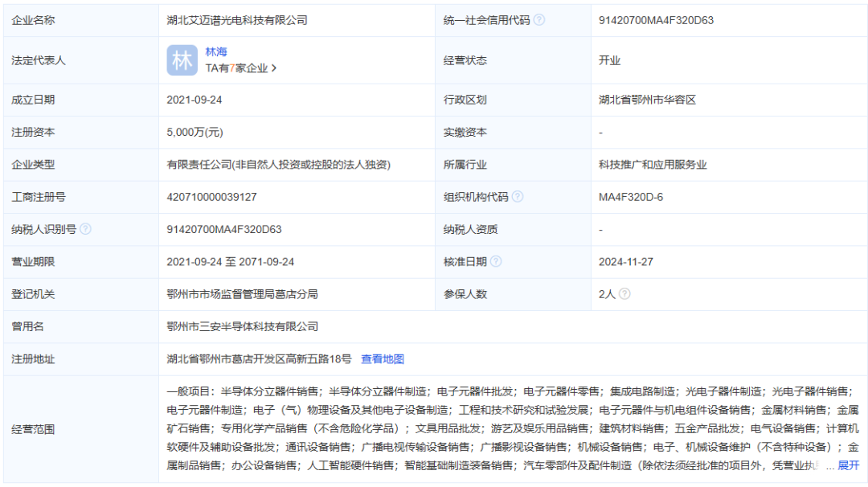
Task: Click the info icon after 2人
Action: (x=624, y=294)
